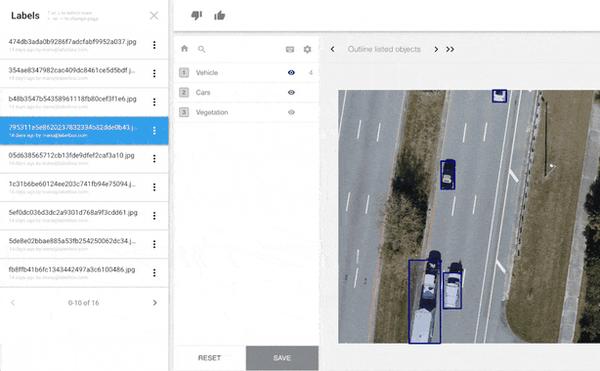Toggle visibility of the Cars class
Viewport: 600px width, 371px height.
pos(291,92)
